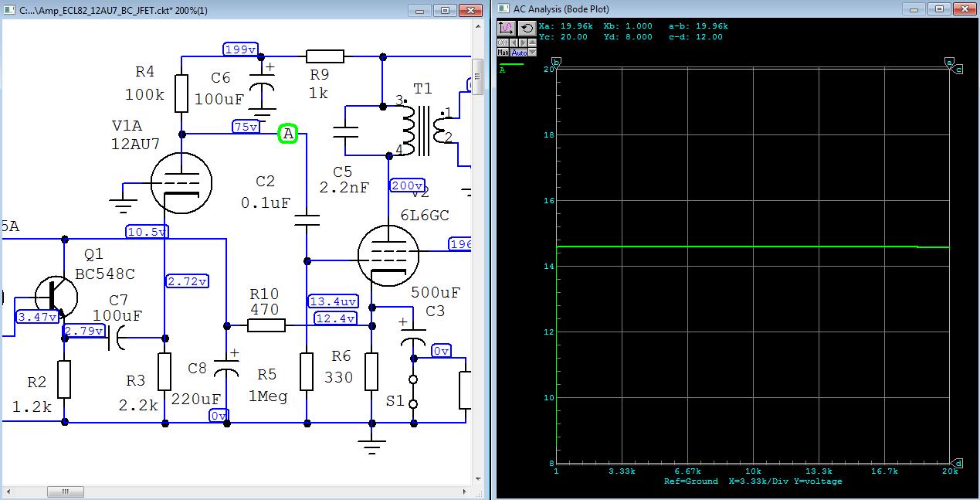
Task: Select resistor R2 symbol
Action: click(x=64, y=379)
